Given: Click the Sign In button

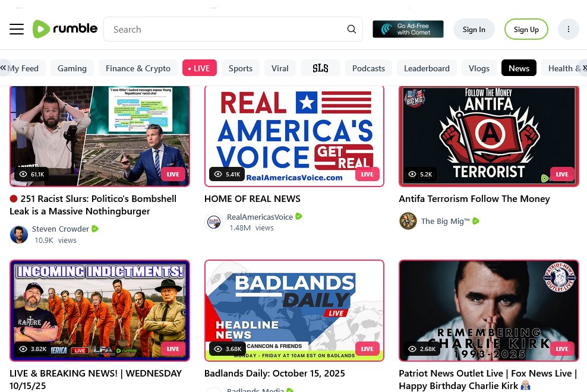Looking at the screenshot, I should point(474,29).
